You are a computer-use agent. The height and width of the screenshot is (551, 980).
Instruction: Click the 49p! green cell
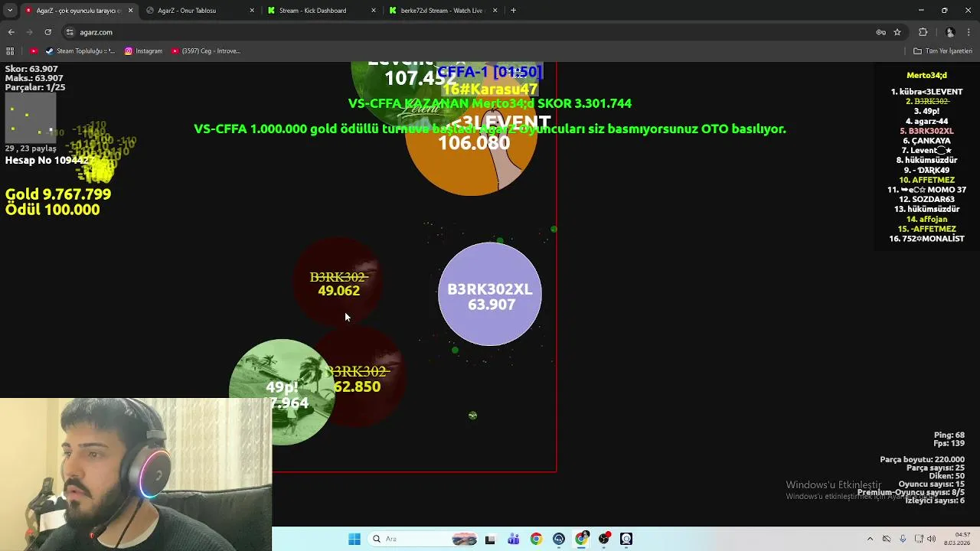(x=281, y=392)
